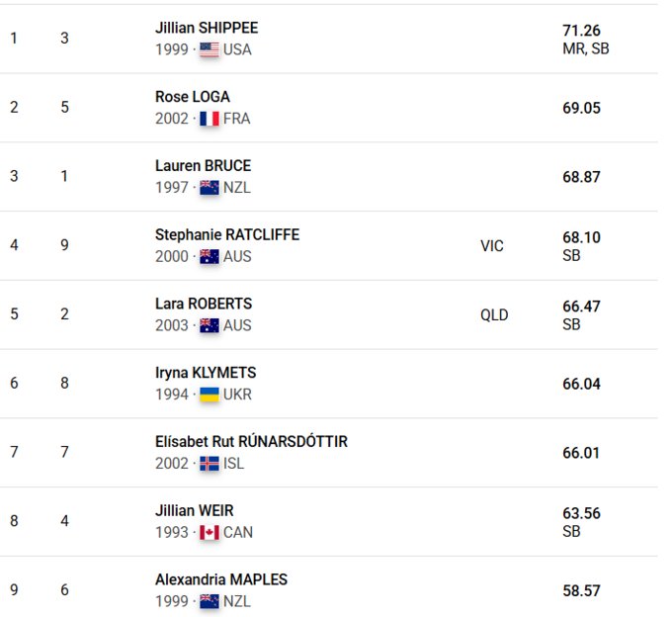Click Lara ROBERTS name
This screenshot has height=617, width=672.
pos(204,304)
